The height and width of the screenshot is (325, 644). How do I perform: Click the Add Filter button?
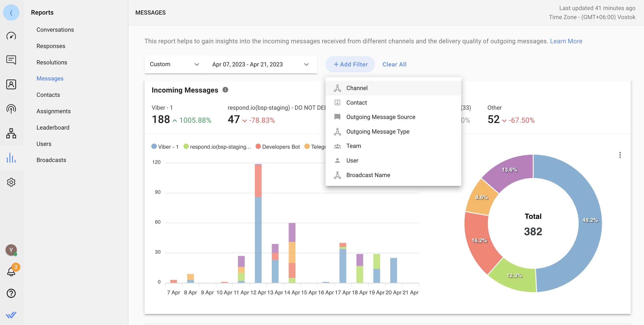click(x=350, y=64)
